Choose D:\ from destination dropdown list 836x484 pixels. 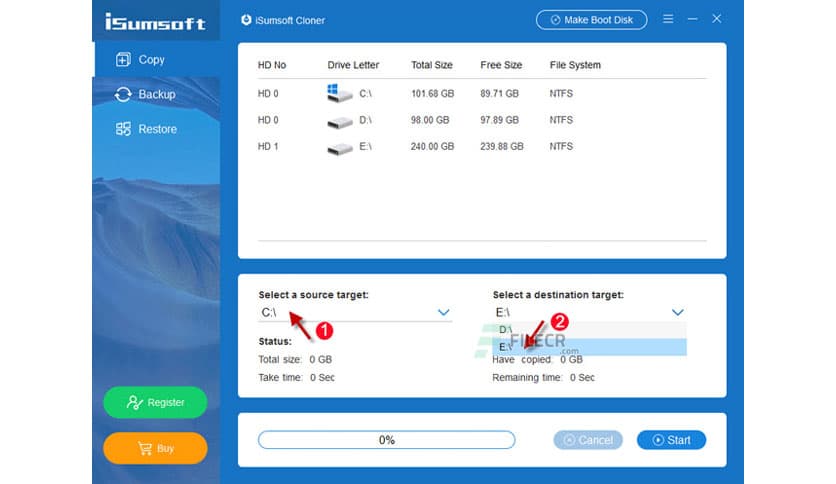point(589,330)
